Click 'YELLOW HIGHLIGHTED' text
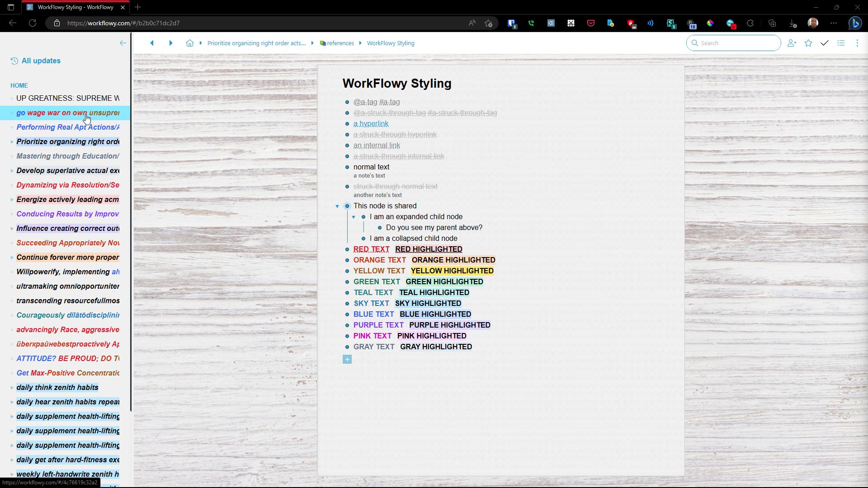Viewport: 868px width, 488px height. click(x=452, y=271)
